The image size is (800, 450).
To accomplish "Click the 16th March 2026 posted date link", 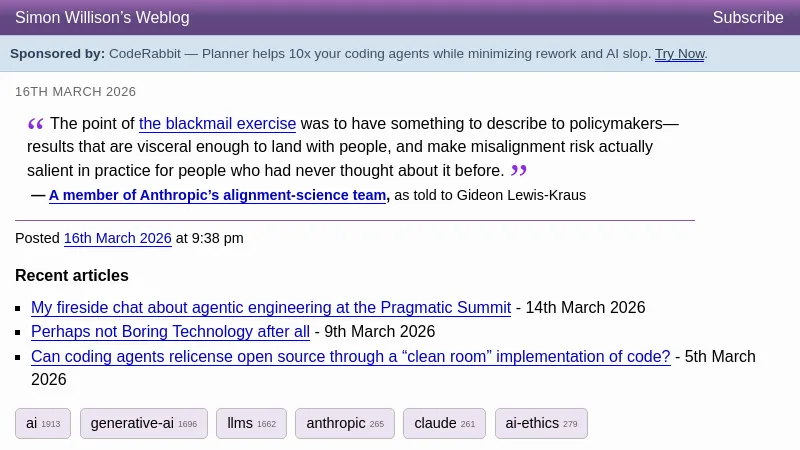I will pyautogui.click(x=117, y=238).
